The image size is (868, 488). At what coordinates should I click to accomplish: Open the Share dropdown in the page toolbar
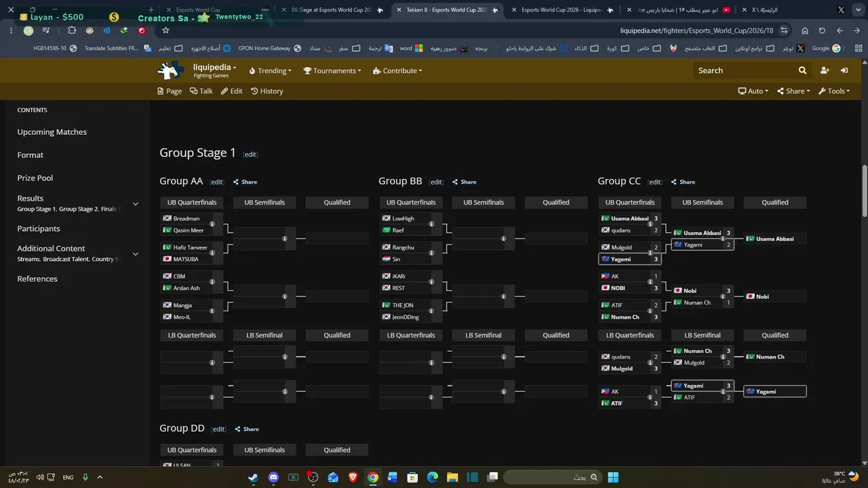pos(793,91)
